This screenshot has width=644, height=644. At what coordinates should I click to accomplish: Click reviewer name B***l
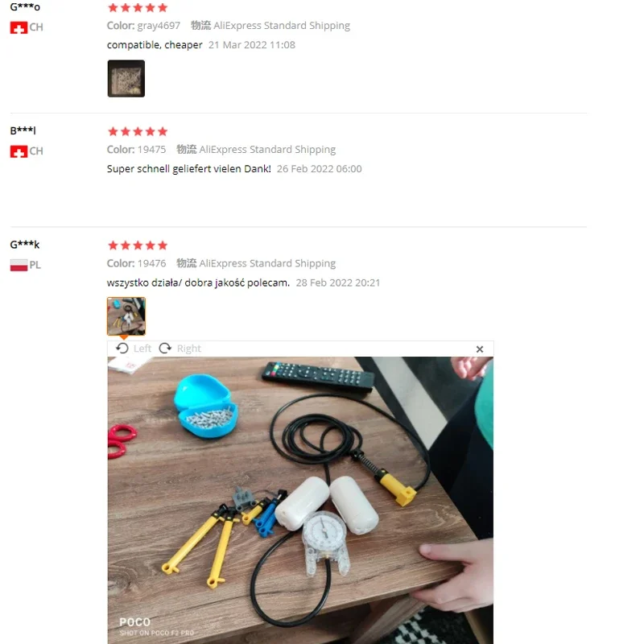click(23, 130)
